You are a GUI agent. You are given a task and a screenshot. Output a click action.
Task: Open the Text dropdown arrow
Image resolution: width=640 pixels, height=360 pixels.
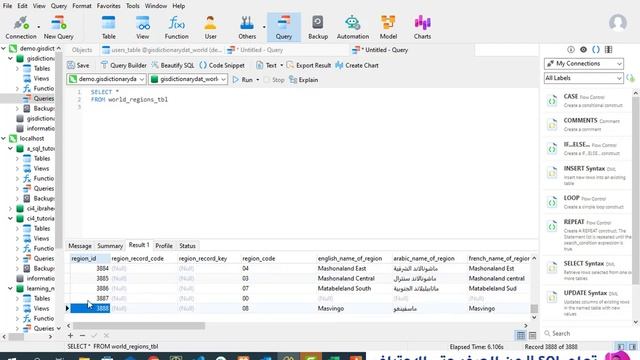pyautogui.click(x=281, y=65)
